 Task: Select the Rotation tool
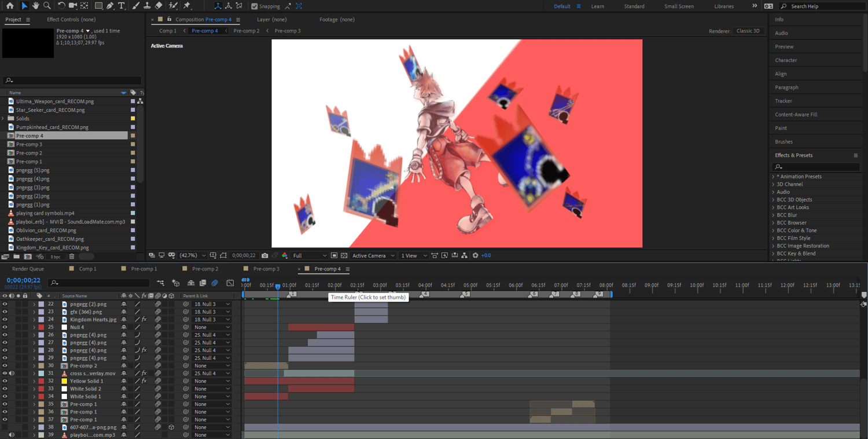61,6
